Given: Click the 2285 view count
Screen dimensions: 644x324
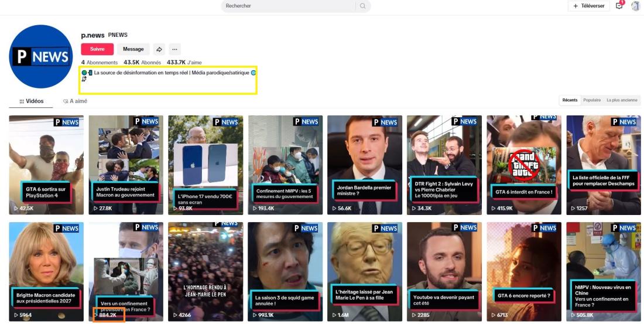Looking at the screenshot, I should tap(421, 315).
